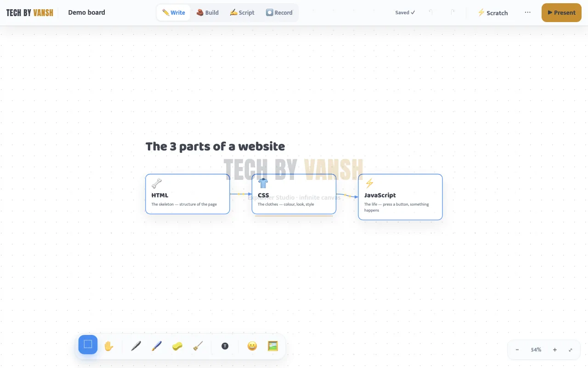
Task: Click the text "The skeleton — structure of the page"
Action: [x=184, y=204]
